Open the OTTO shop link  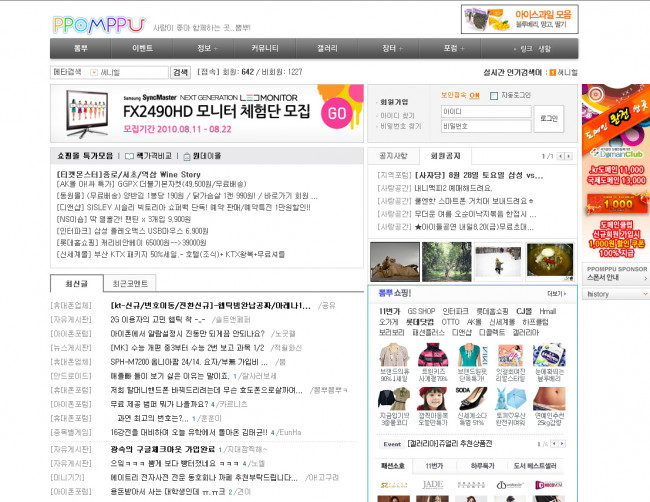click(x=450, y=322)
